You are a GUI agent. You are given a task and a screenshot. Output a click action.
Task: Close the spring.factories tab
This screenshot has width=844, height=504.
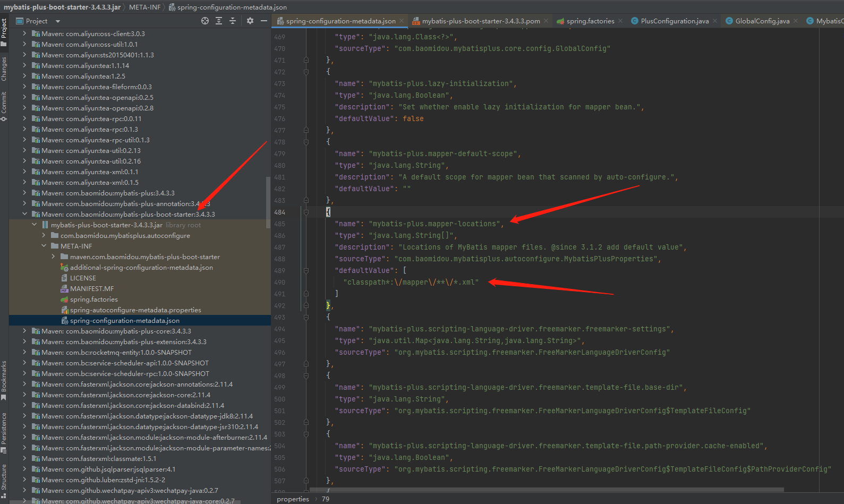[620, 21]
